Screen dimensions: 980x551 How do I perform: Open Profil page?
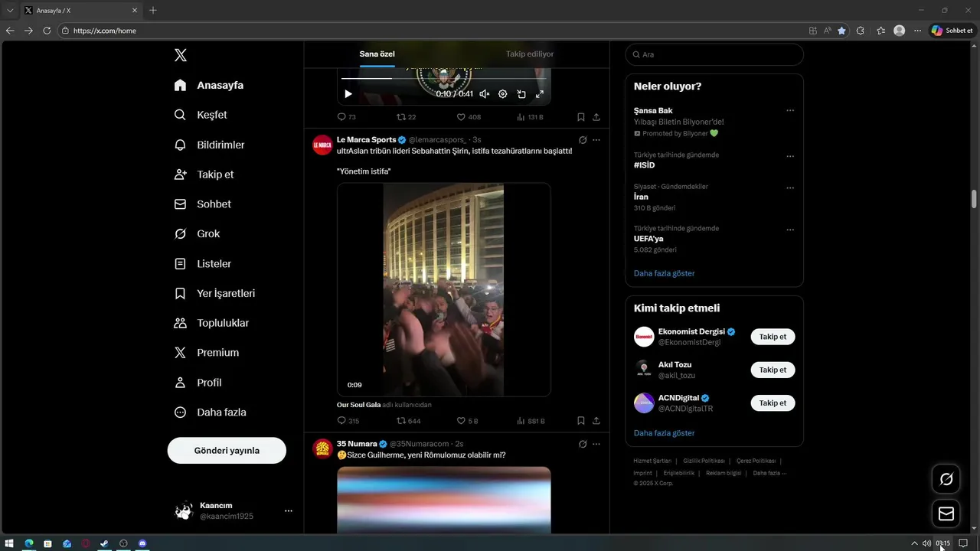[x=198, y=383]
